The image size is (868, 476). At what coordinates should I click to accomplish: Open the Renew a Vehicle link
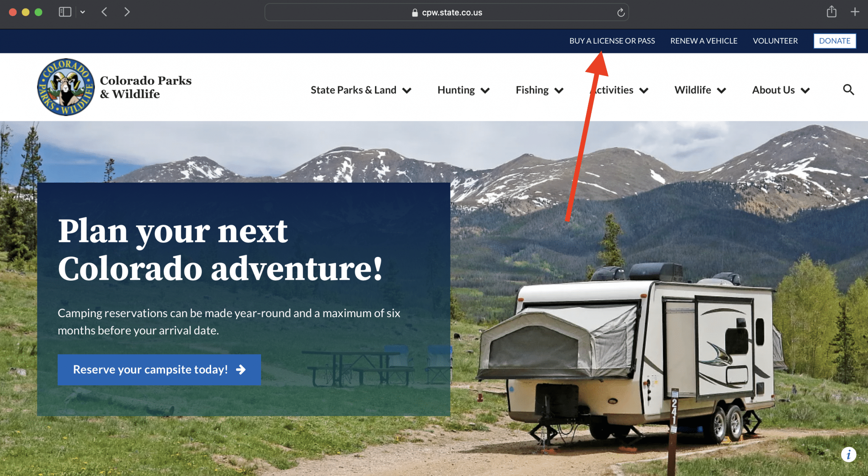(704, 41)
